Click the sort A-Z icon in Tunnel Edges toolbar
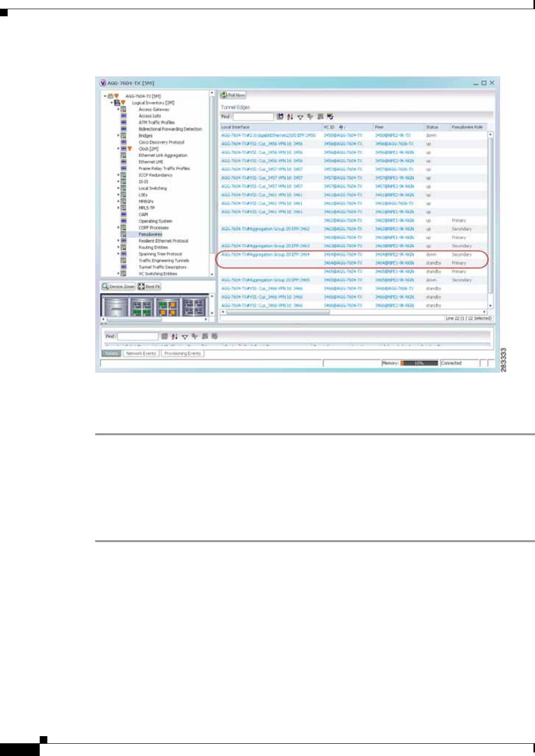Viewport: 535px width, 756px height. coord(290,117)
